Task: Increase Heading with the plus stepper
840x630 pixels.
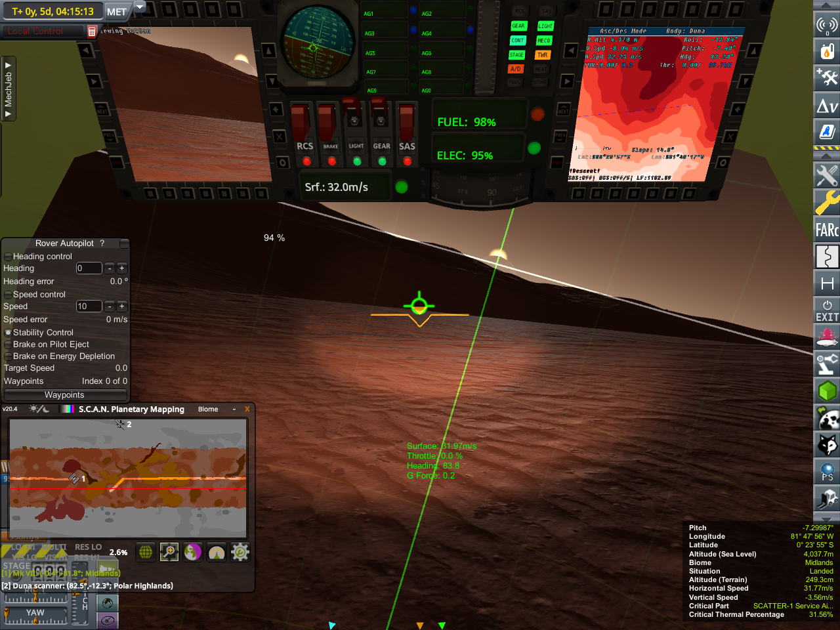Action: [122, 268]
